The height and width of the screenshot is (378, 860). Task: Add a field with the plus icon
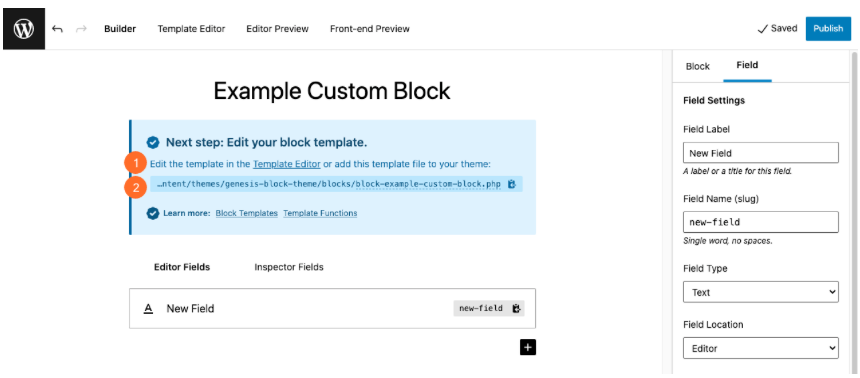pos(528,347)
